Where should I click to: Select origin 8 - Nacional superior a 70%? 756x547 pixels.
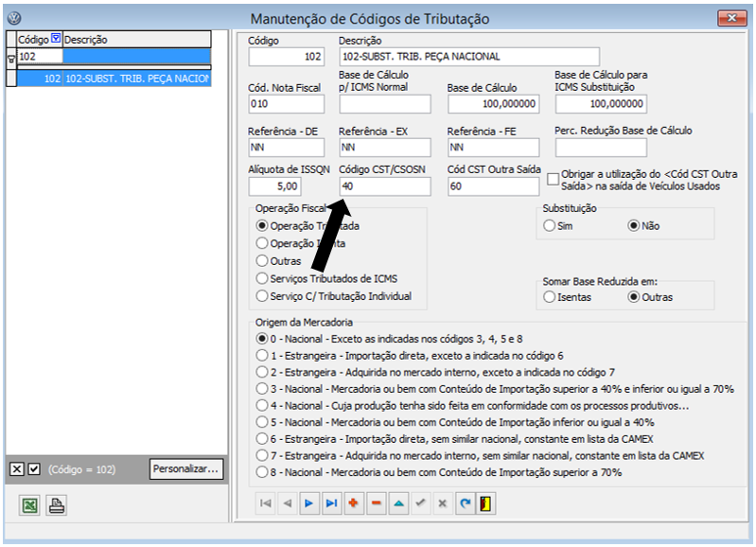pyautogui.click(x=262, y=472)
